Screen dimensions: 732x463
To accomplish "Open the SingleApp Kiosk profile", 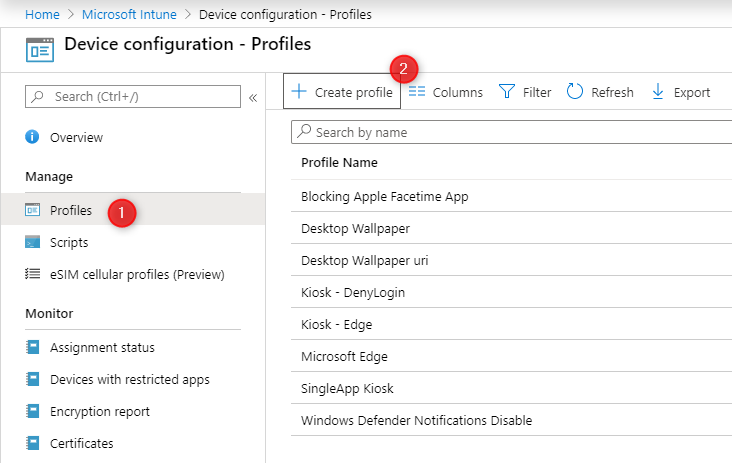I will [347, 388].
